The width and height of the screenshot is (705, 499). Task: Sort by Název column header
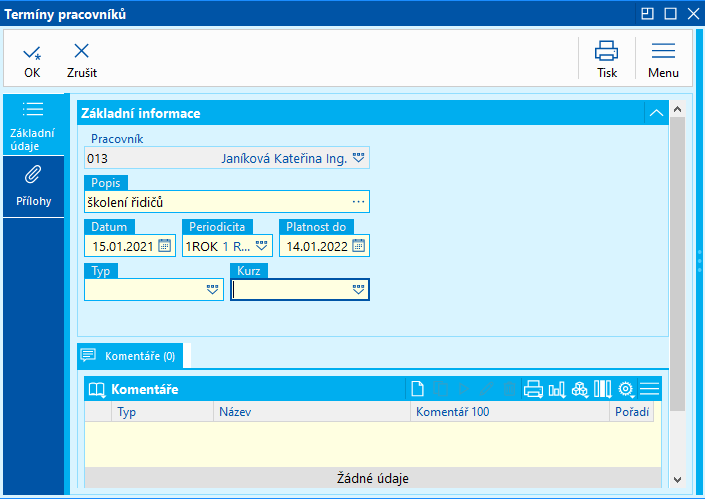[x=312, y=412]
